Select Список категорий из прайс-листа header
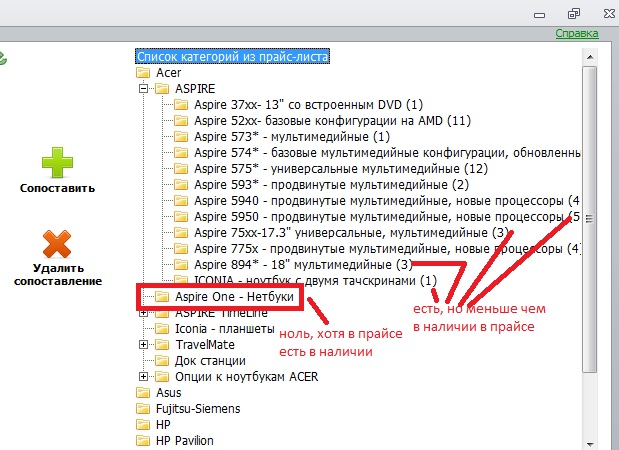The height and width of the screenshot is (450, 619). (232, 56)
